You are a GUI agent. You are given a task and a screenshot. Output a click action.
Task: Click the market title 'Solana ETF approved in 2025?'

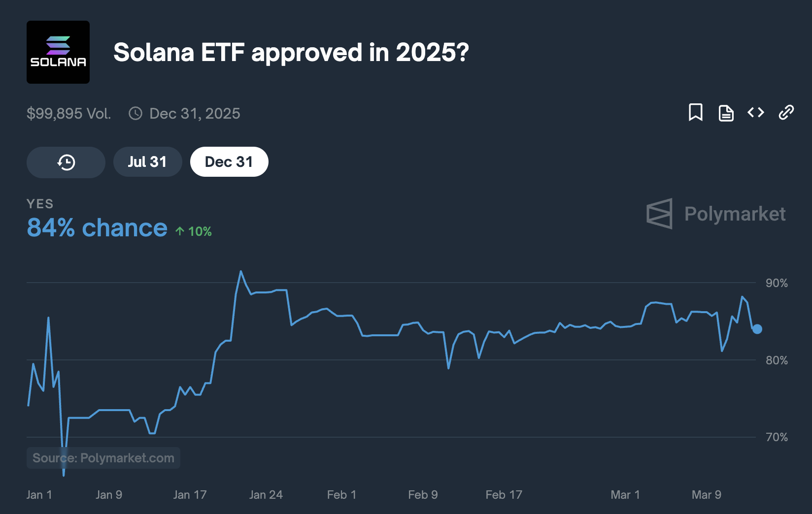(291, 52)
